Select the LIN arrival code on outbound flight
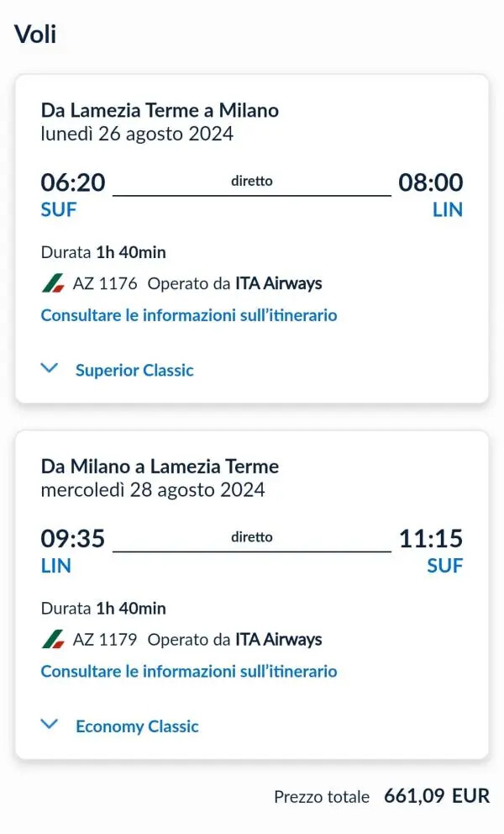 pyautogui.click(x=449, y=210)
